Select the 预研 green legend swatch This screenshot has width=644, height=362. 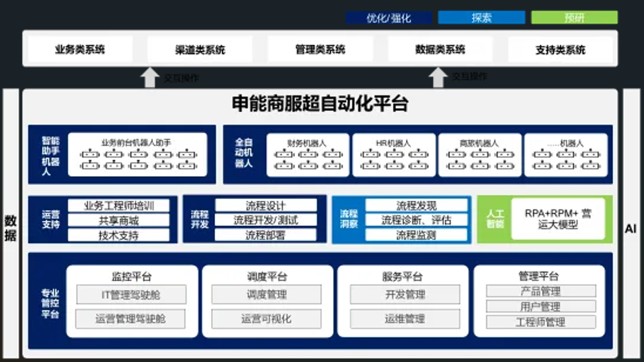coord(574,18)
